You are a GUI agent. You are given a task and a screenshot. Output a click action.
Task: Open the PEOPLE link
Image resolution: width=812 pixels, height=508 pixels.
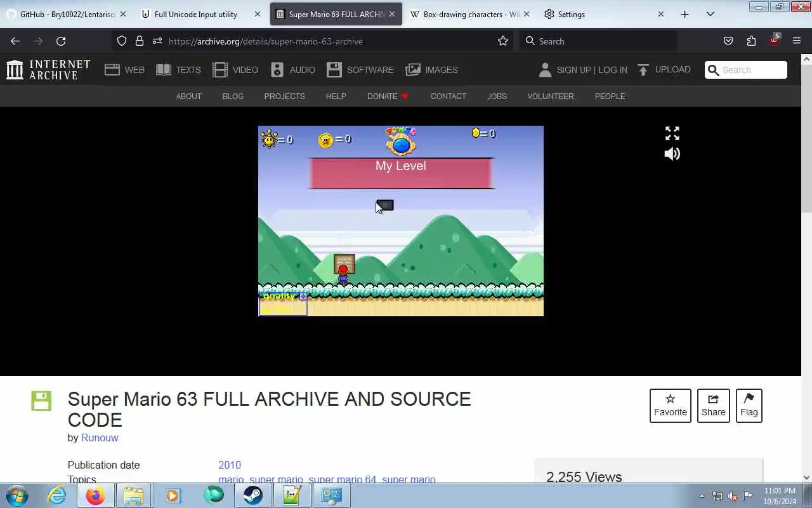(x=610, y=97)
